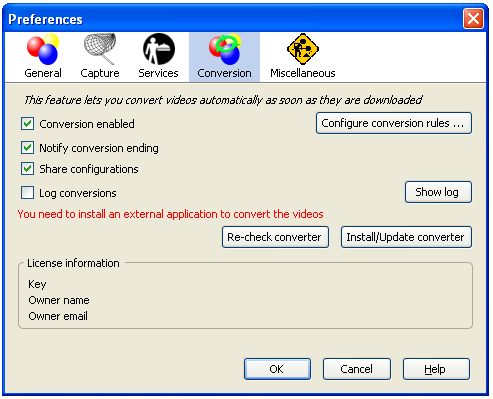
Task: Switch to the General tab label
Action: (43, 73)
